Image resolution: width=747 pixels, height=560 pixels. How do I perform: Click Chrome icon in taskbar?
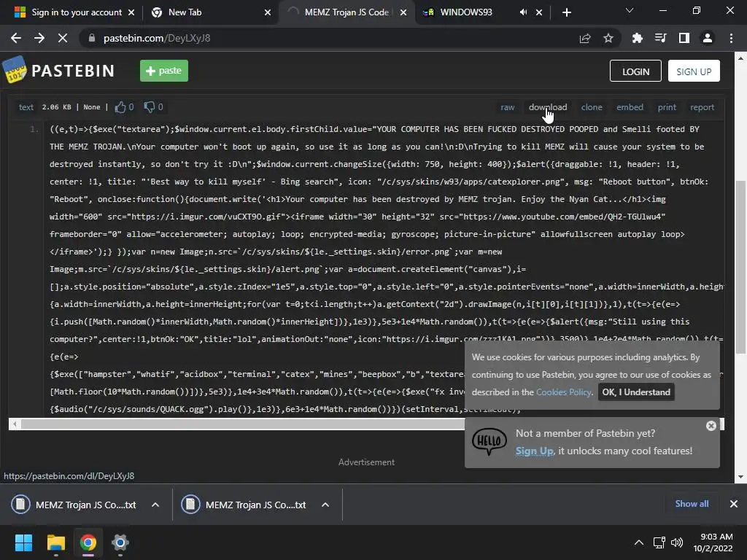pos(88,542)
